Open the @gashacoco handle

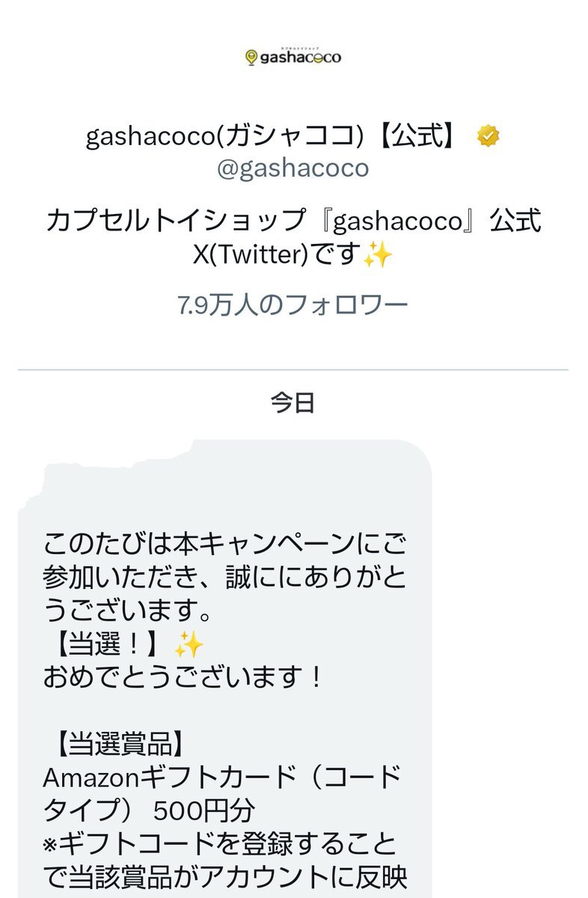[293, 167]
